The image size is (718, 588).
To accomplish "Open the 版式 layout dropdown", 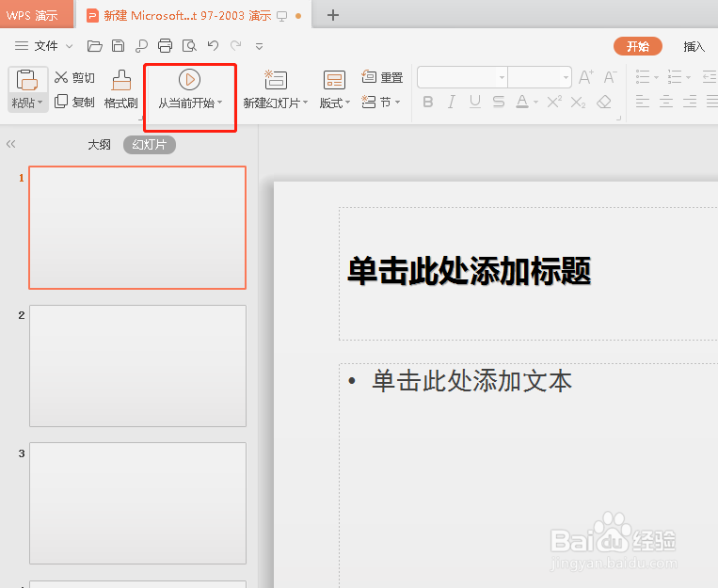I will coord(347,103).
